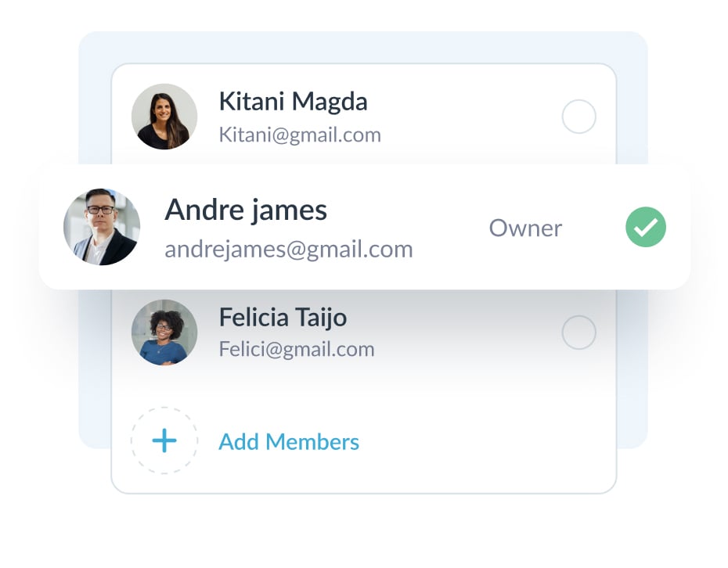Click the Owner role label
Viewport: 728px width, 568px height.
(x=525, y=228)
